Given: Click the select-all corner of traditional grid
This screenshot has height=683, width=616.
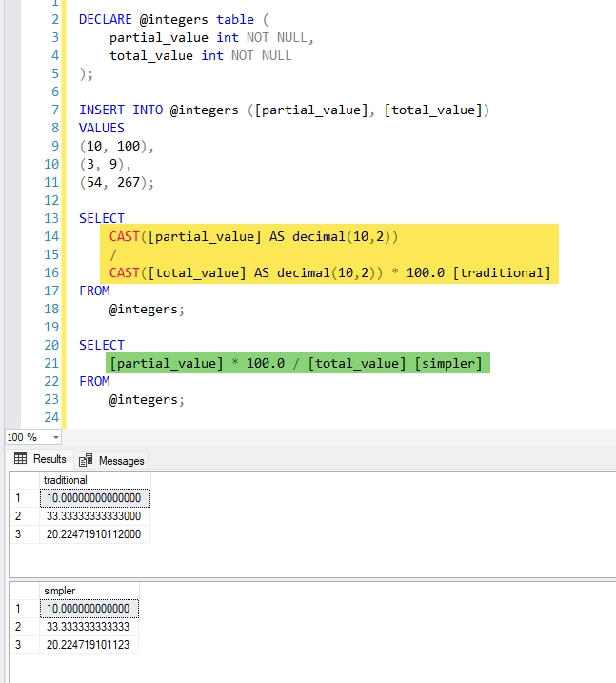Looking at the screenshot, I should click(x=25, y=480).
